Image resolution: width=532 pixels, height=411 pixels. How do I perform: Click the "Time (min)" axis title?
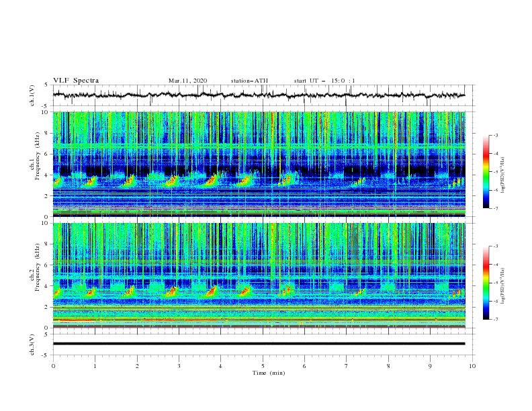tap(269, 373)
